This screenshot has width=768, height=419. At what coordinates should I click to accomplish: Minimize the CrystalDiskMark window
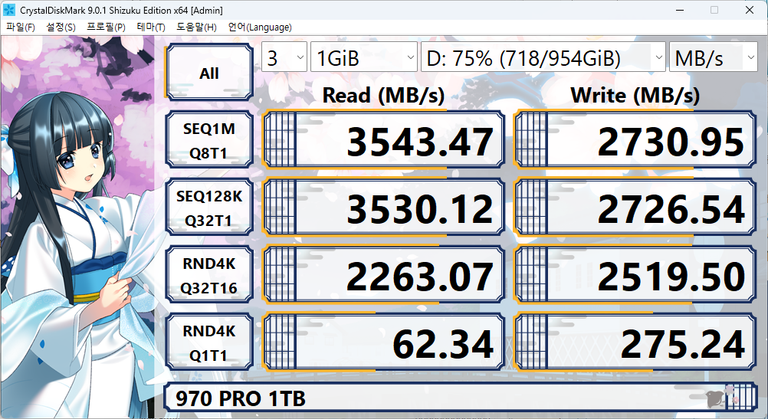coord(679,10)
